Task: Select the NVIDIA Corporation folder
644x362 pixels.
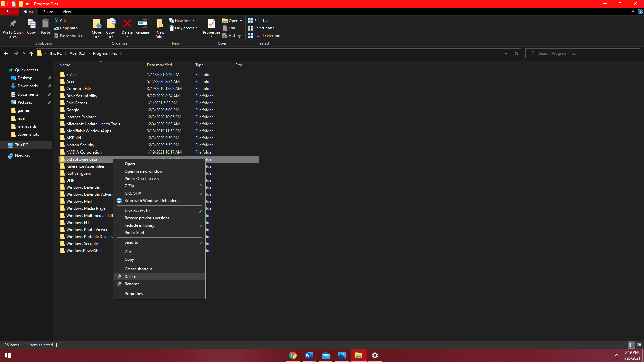Action: (x=84, y=152)
